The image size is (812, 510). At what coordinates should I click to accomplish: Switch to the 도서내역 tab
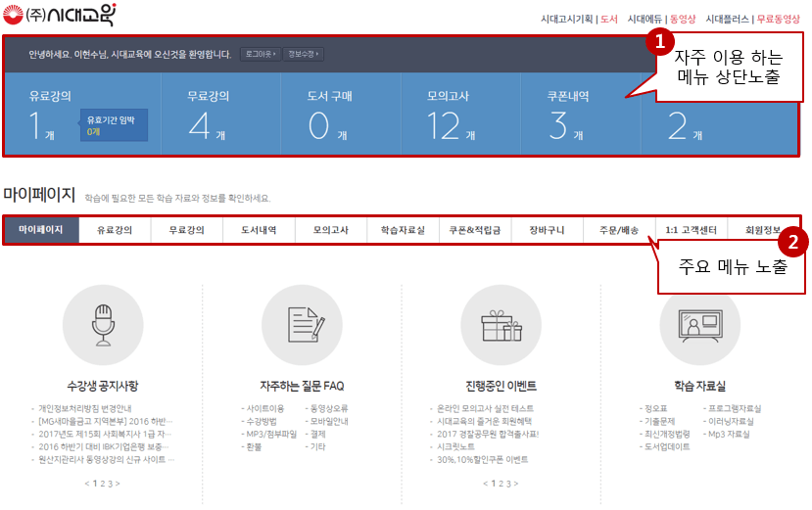(x=259, y=230)
